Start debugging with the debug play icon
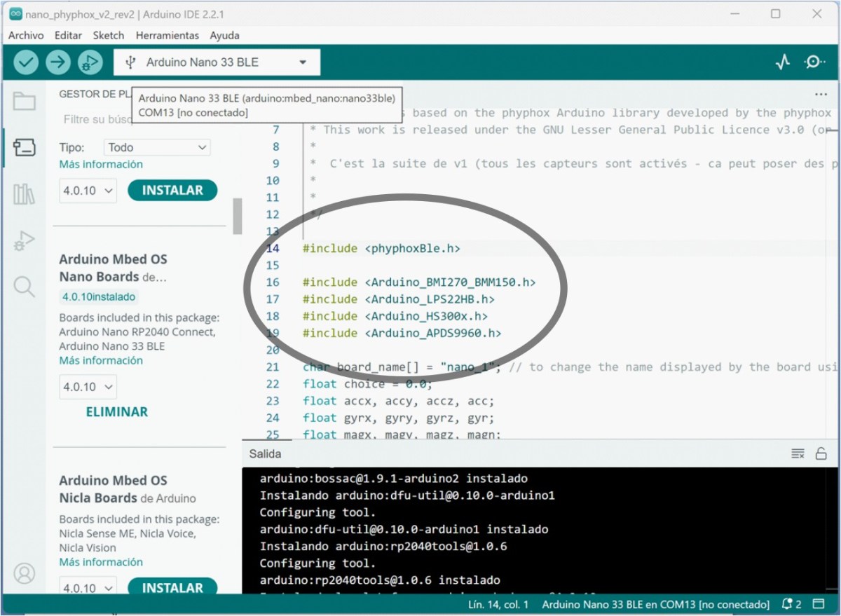The height and width of the screenshot is (616, 841). coord(90,62)
